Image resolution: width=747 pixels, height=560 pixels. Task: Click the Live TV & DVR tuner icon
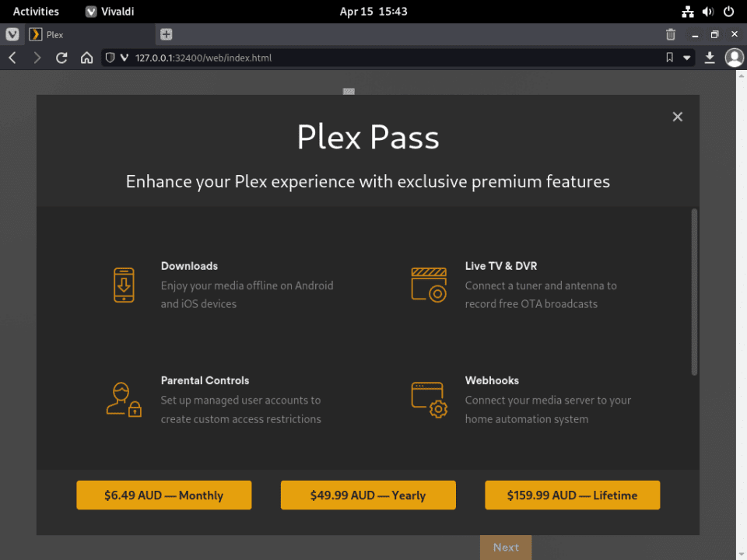click(427, 285)
